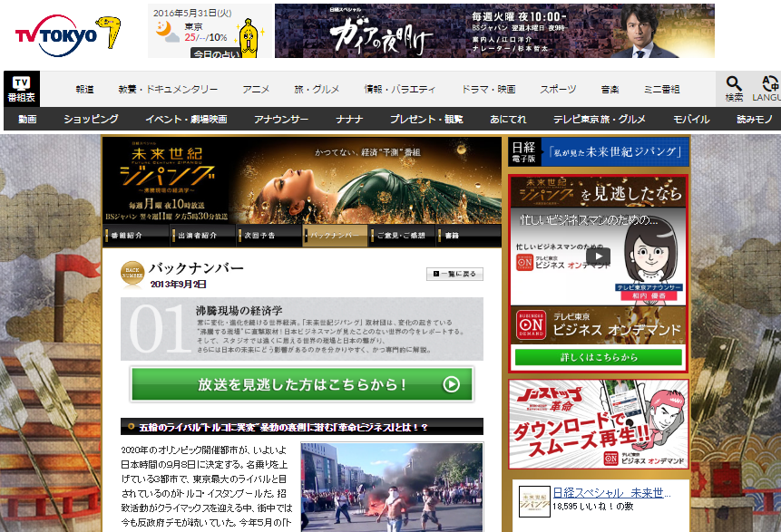Open the 未来世紀ジパング header banner
Viewport: 781px width, 532px height.
pos(302,179)
